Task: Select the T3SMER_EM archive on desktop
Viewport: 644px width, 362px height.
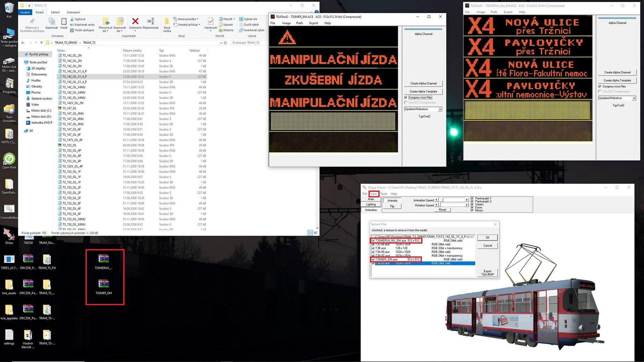Action: [104, 285]
